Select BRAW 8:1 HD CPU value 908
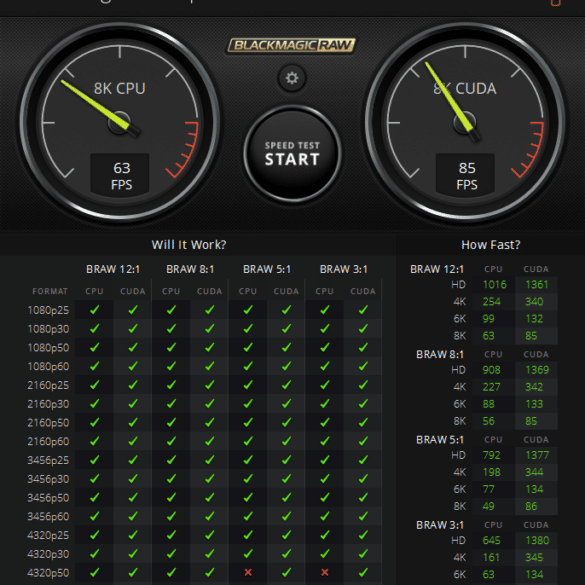This screenshot has width=585, height=585. tap(491, 370)
